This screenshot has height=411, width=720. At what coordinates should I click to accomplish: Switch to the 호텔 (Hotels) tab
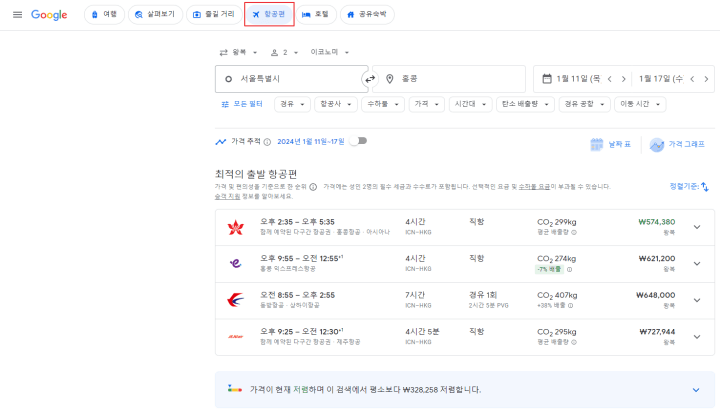point(316,15)
